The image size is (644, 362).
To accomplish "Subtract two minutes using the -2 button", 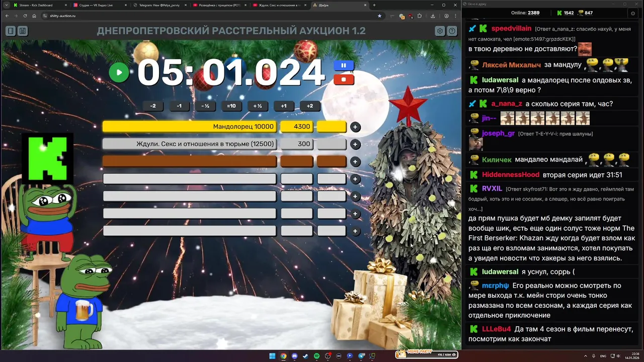I will (x=153, y=106).
